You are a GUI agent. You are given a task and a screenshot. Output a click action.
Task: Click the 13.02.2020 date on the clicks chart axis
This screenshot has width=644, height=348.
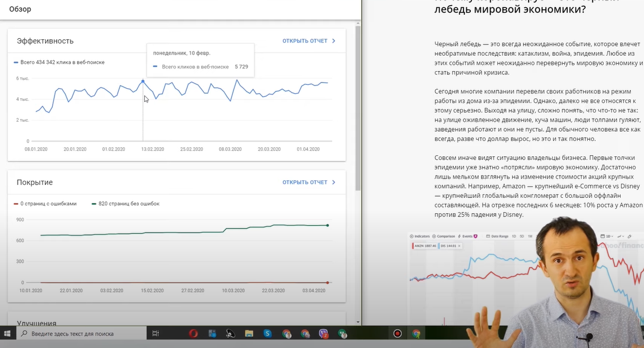point(153,150)
